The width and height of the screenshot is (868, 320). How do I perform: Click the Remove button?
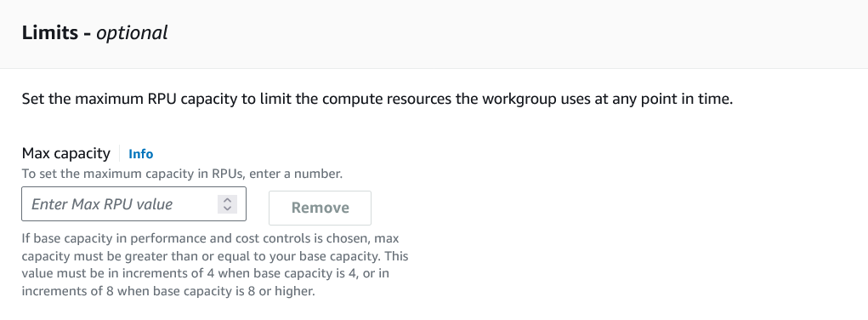[320, 208]
